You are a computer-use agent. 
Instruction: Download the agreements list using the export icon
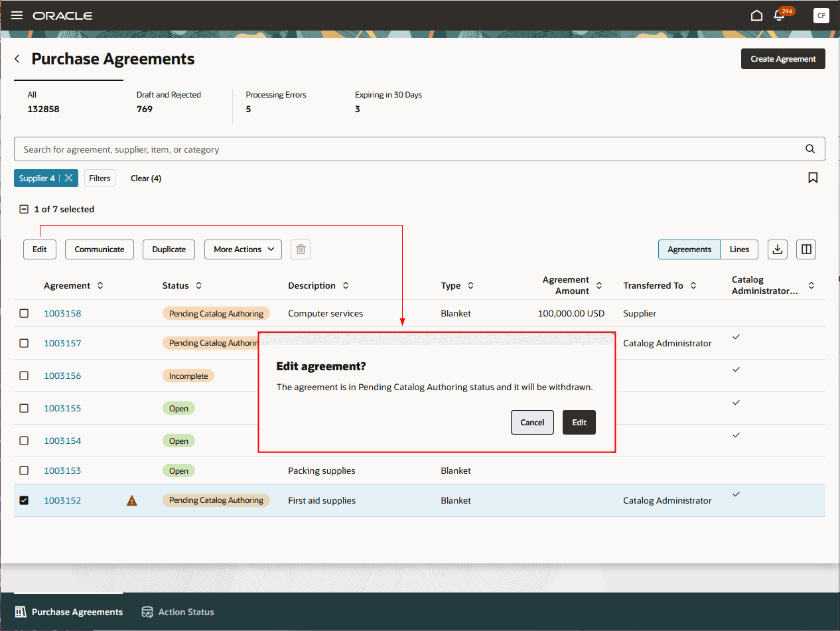[x=777, y=249]
